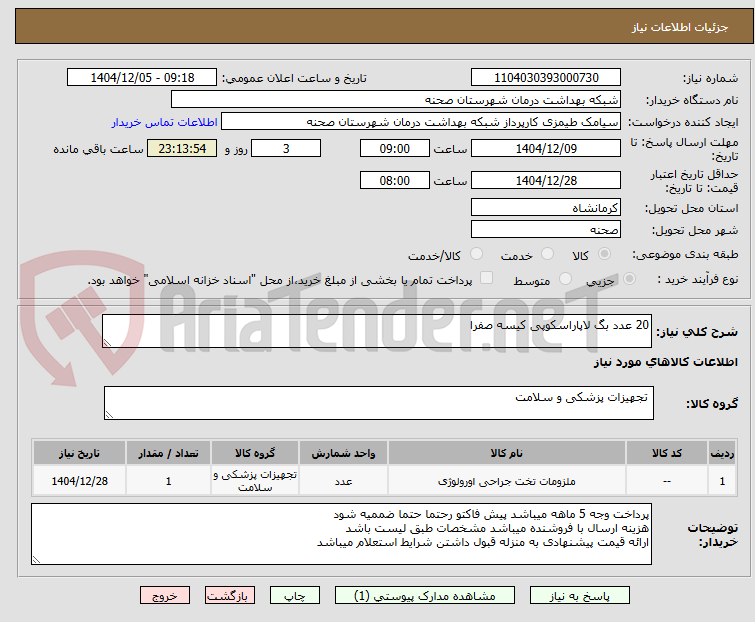Click response deadline date 1404/12/09 field

[546, 148]
